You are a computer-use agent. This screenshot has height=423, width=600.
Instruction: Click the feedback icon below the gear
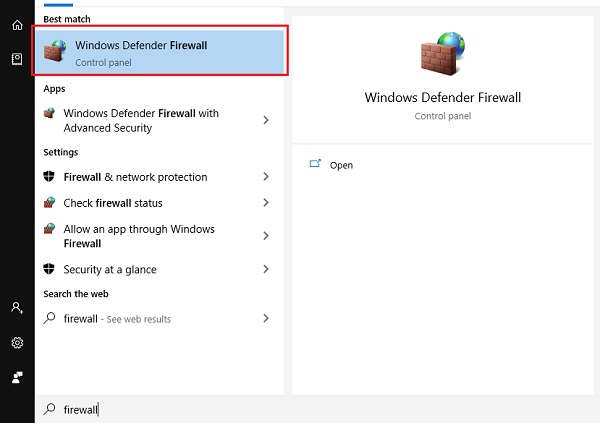pos(17,377)
